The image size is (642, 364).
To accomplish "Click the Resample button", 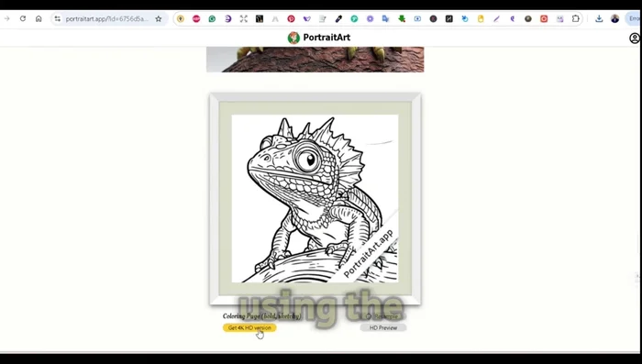I will [383, 316].
